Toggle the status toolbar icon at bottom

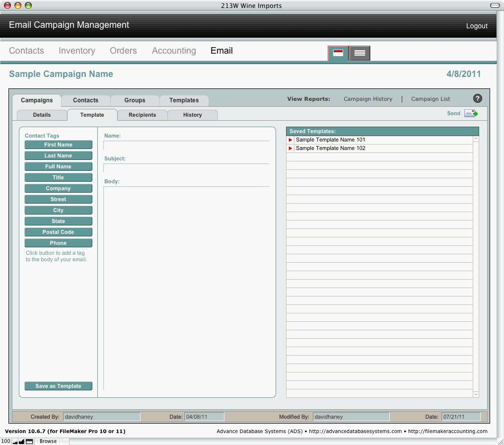29,442
